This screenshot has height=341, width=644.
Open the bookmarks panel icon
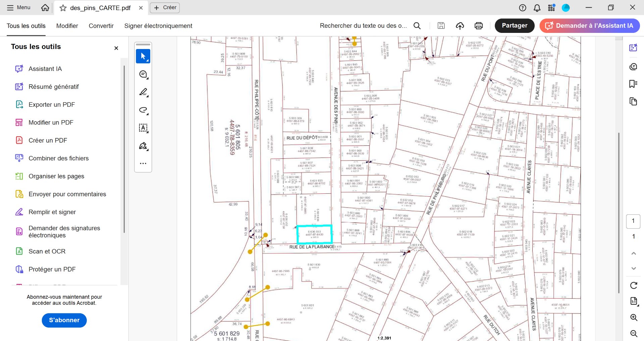point(633,84)
